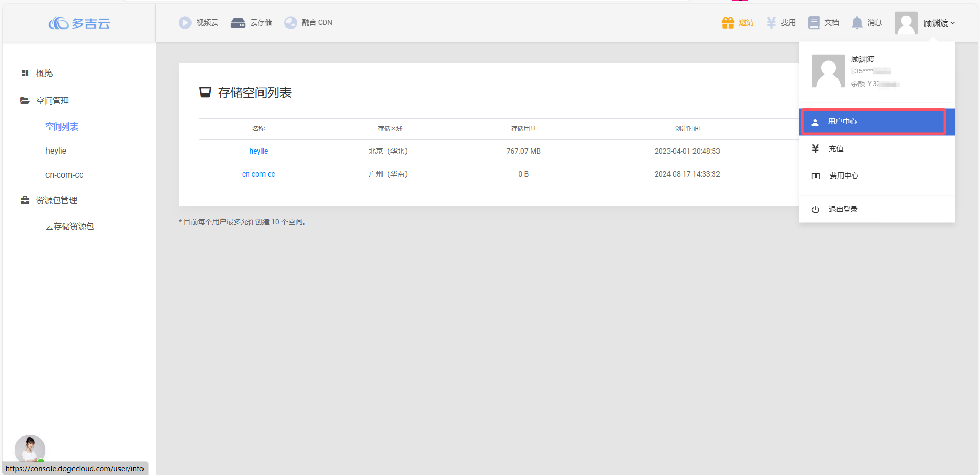980x475 pixels.
Task: Open the 文档 documentation icon
Action: (814, 22)
